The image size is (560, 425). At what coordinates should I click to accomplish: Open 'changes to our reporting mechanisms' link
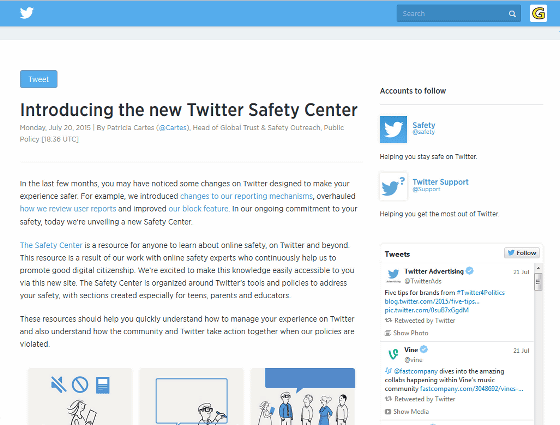(x=246, y=196)
